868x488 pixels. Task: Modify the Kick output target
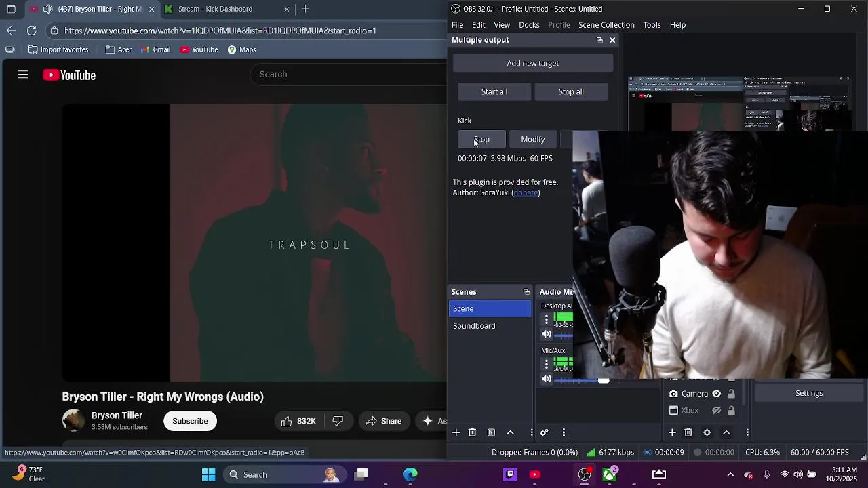pos(533,139)
